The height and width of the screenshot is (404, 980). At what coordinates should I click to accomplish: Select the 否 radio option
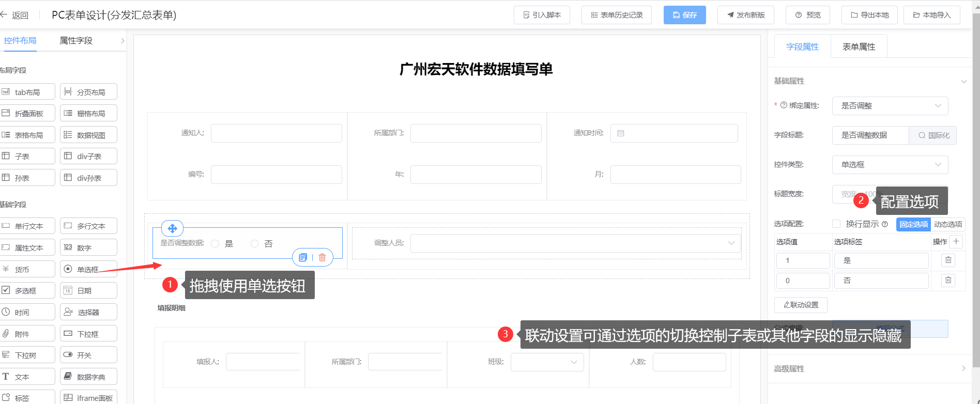coord(254,244)
